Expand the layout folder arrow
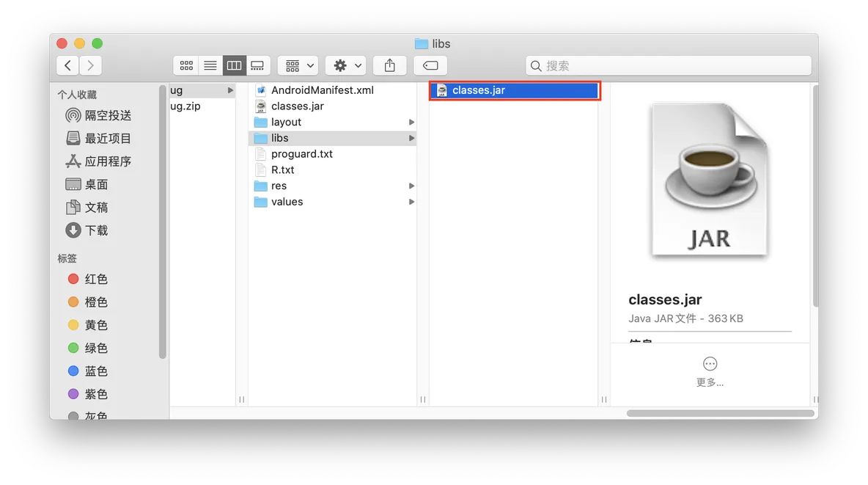 click(411, 122)
